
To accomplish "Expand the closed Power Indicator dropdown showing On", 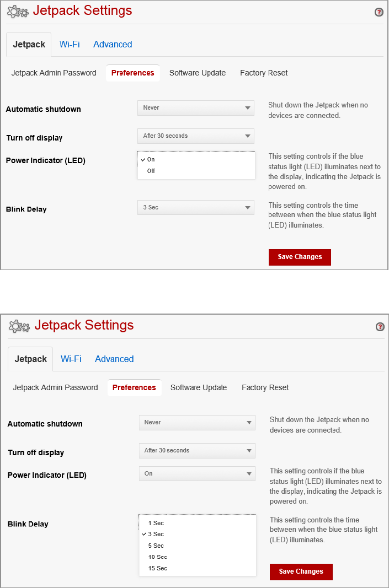I will click(x=197, y=474).
